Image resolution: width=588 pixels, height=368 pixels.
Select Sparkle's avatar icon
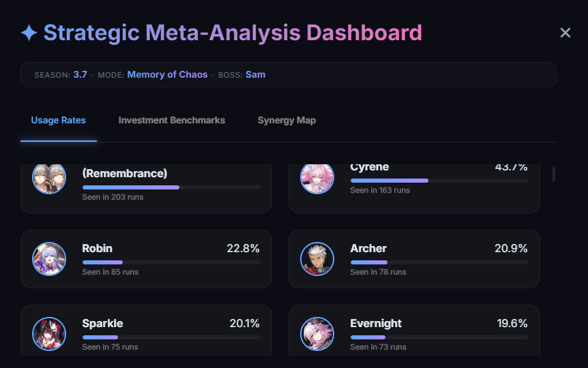[49, 334]
